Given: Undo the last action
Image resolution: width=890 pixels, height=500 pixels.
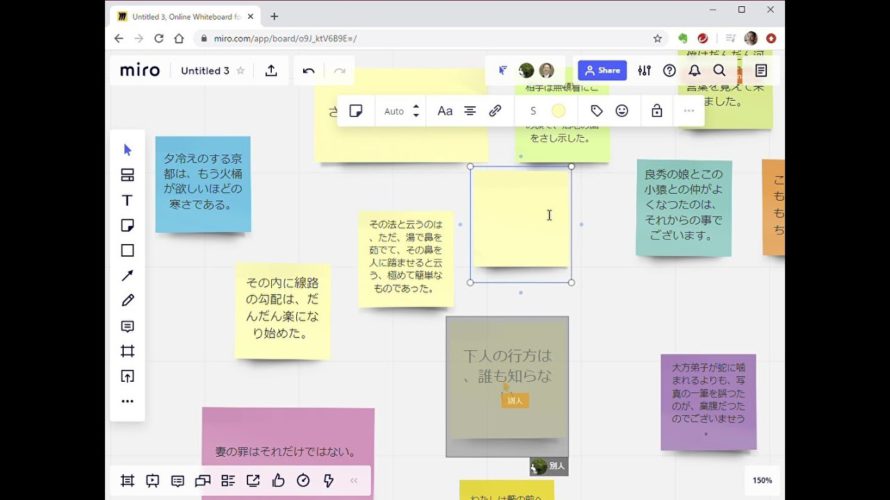Looking at the screenshot, I should point(308,70).
